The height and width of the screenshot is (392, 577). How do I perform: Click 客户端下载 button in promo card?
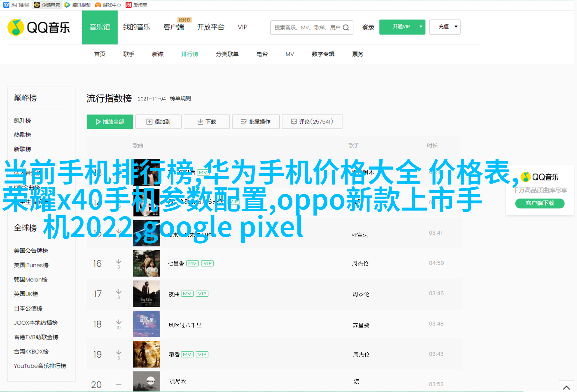540,203
